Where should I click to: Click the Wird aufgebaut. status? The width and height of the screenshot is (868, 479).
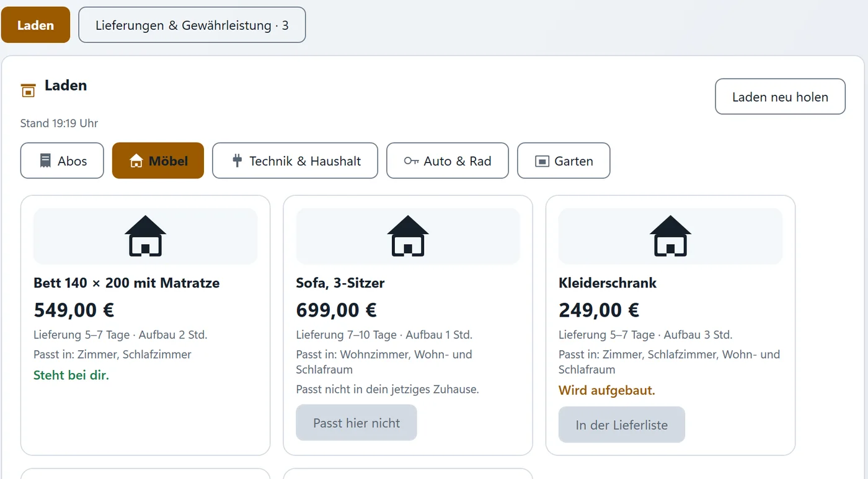(607, 390)
